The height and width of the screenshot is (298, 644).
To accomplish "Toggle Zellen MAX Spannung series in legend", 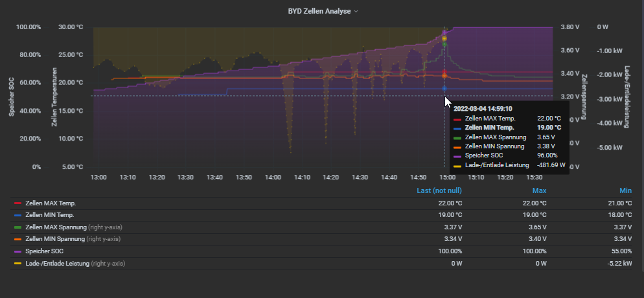I will click(56, 227).
